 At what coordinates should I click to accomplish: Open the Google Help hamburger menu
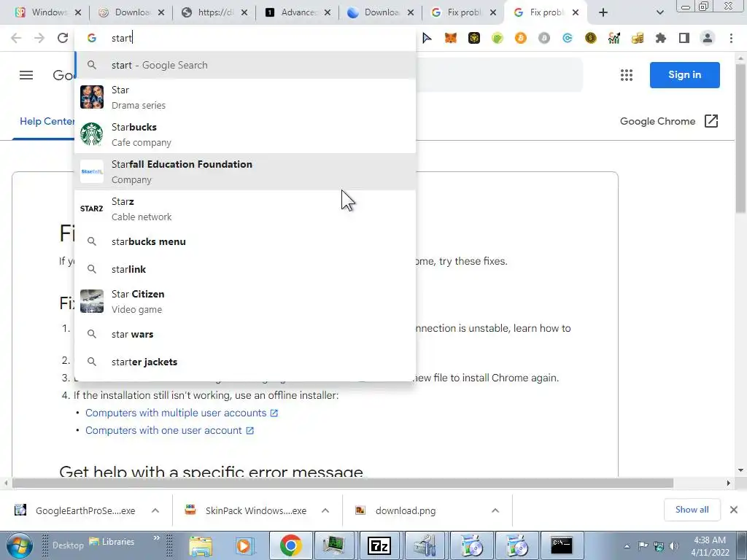(x=26, y=75)
